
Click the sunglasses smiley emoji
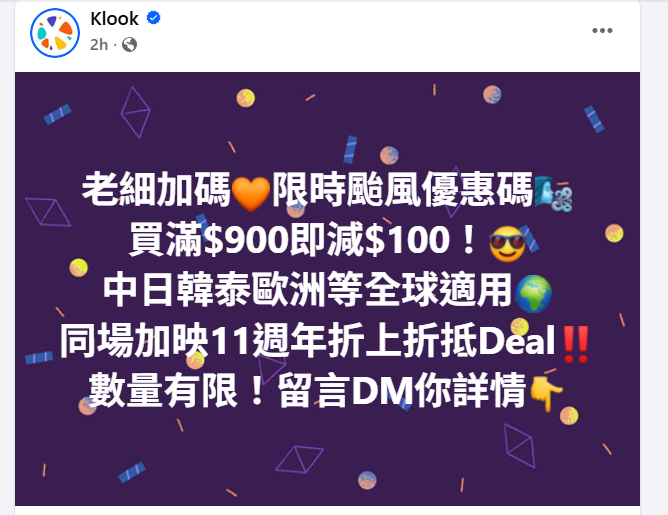[x=507, y=243]
